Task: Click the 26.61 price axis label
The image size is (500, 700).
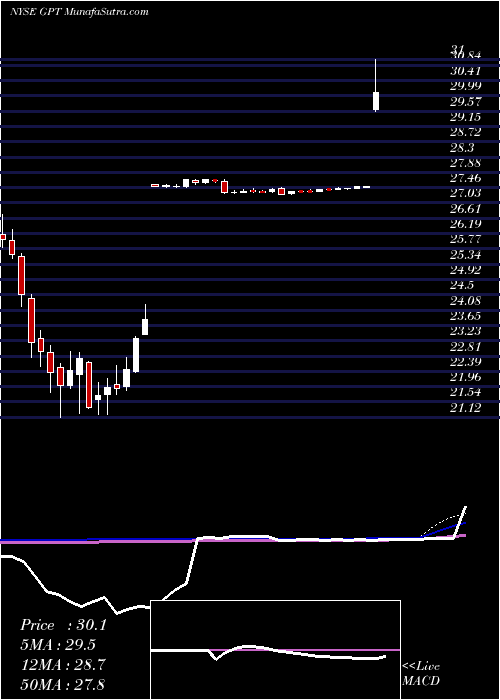Action: tap(465, 208)
